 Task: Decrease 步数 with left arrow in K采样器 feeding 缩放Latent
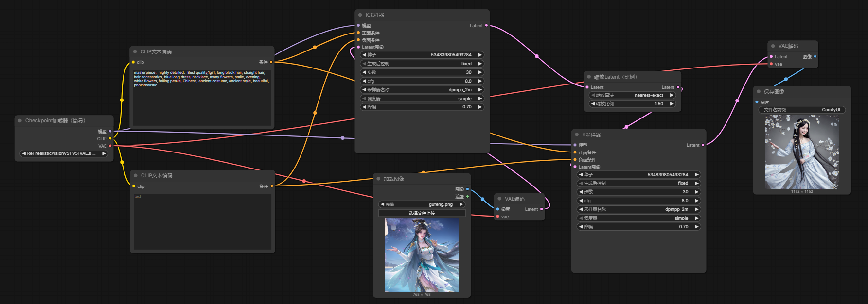pos(364,72)
